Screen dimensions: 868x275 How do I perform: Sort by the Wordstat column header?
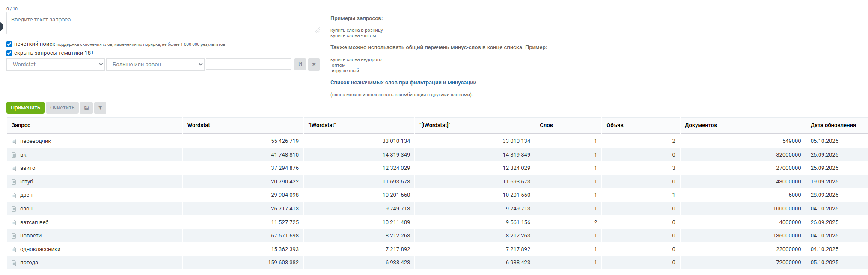point(199,125)
